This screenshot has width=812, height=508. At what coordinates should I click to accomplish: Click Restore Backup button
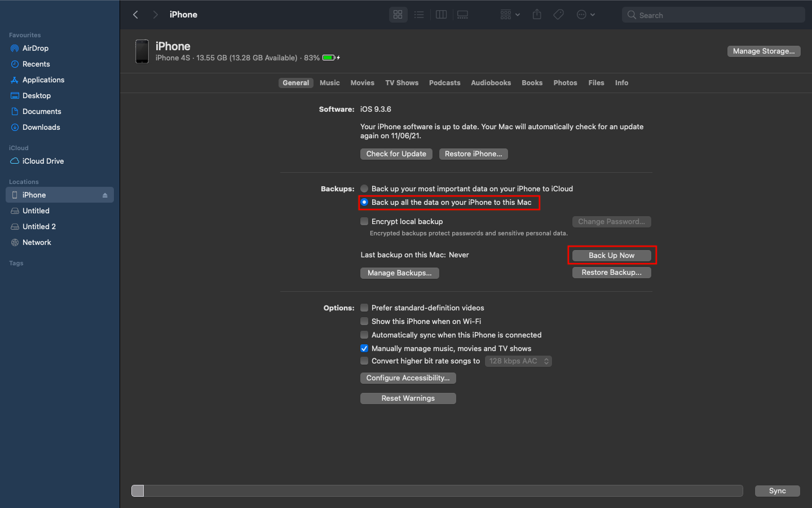(x=612, y=273)
